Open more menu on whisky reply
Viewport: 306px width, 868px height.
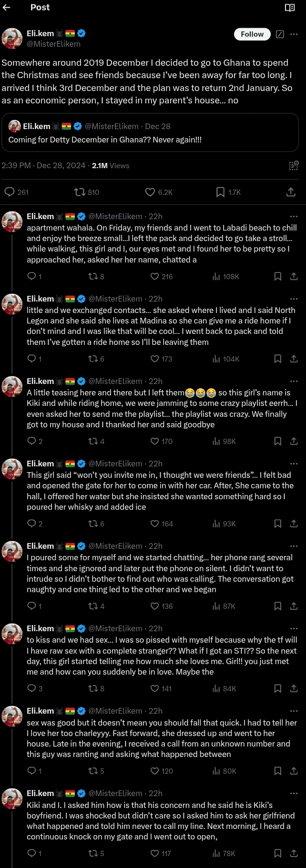tap(294, 464)
